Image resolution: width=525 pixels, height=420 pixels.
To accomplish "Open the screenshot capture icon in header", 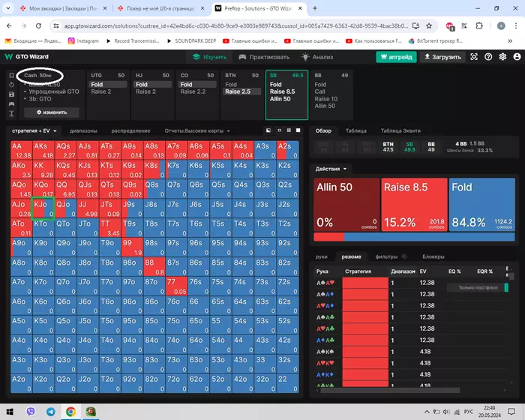I will (x=474, y=57).
